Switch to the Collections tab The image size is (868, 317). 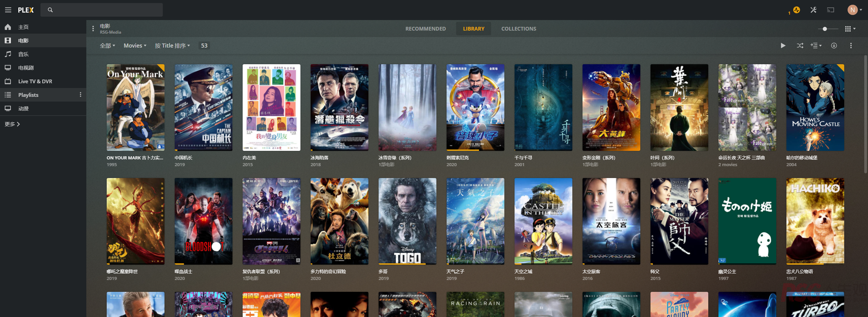519,29
